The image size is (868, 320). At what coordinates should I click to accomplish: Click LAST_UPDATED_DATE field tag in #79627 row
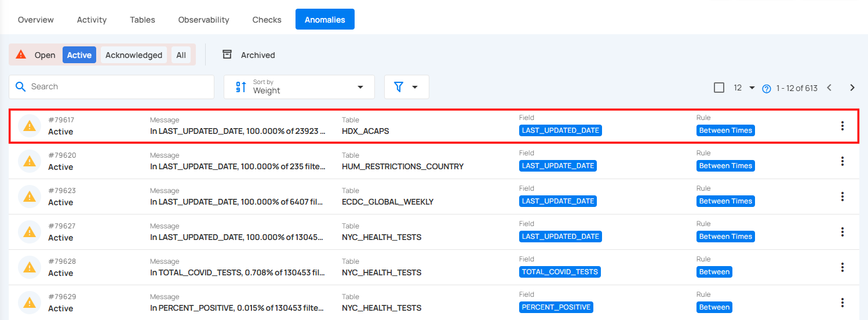(x=560, y=237)
